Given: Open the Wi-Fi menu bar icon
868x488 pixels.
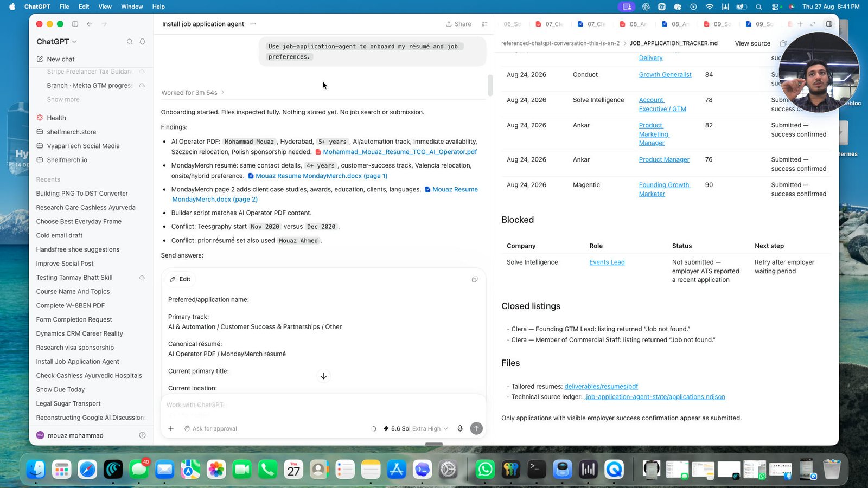Looking at the screenshot, I should pos(710,7).
